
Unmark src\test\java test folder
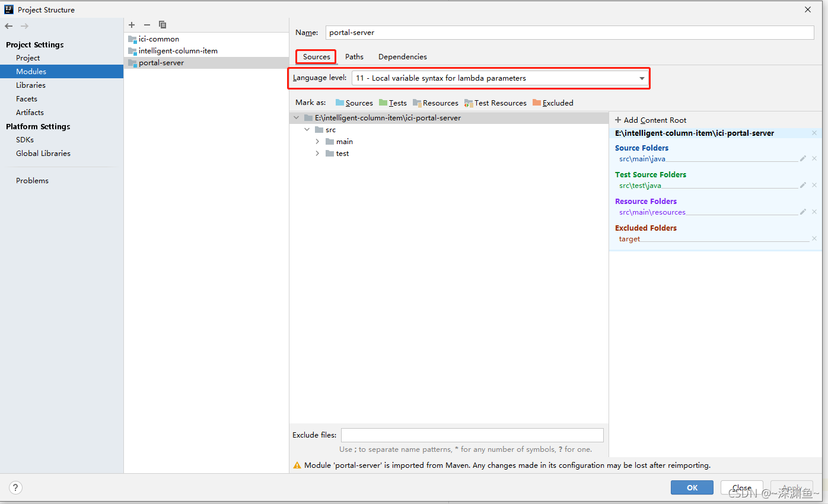click(x=814, y=185)
